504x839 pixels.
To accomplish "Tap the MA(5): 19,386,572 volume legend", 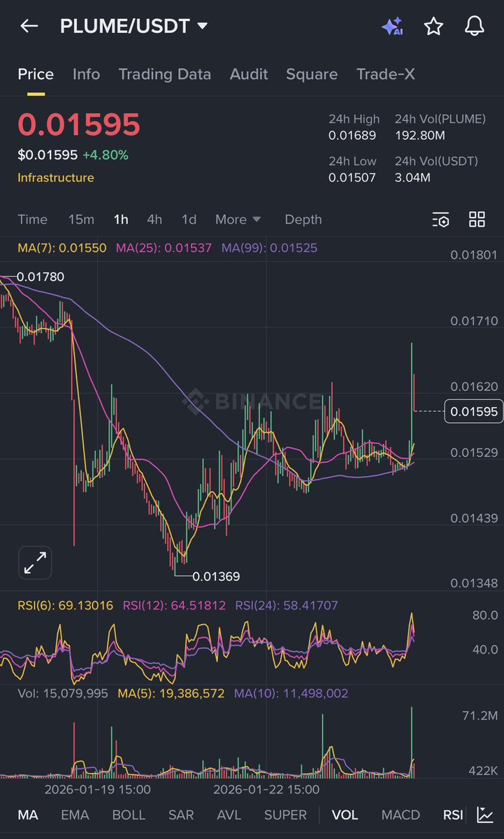I will pos(171,694).
